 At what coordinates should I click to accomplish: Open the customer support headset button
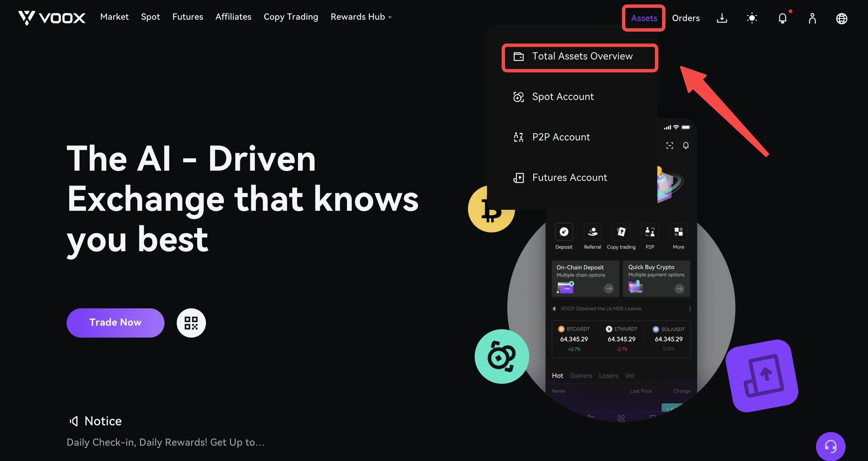pos(831,446)
